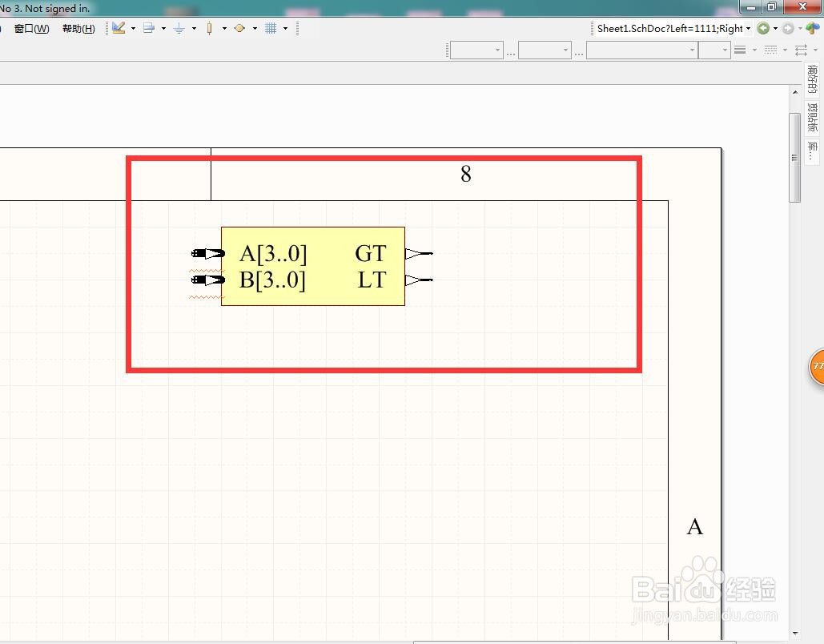
Task: Select the power source ground icon
Action: [179, 28]
